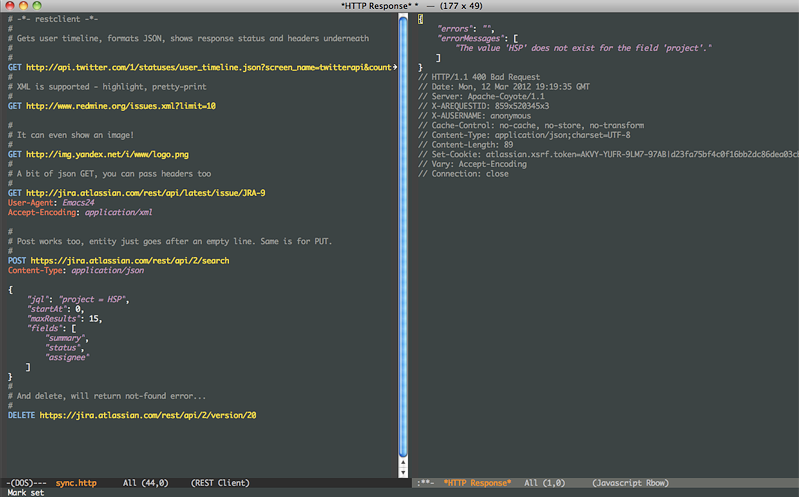Image resolution: width=799 pixels, height=497 pixels.
Task: Click the green zoom window button
Action: (x=37, y=6)
